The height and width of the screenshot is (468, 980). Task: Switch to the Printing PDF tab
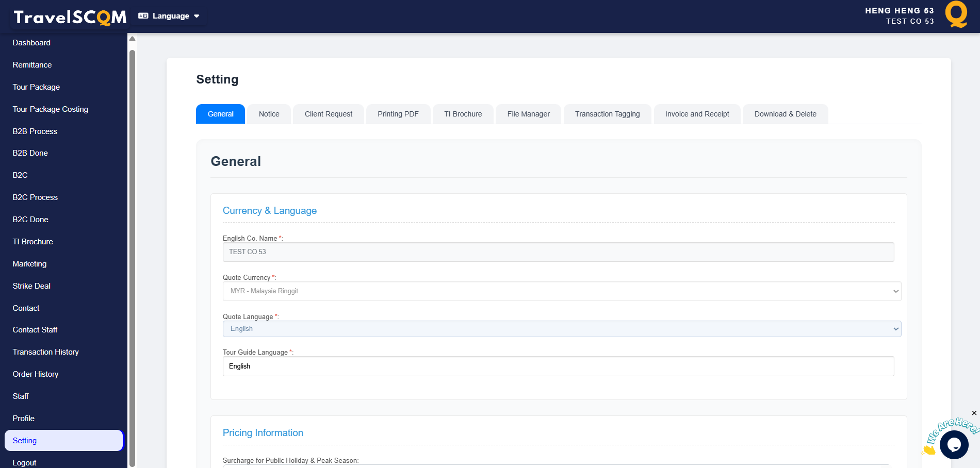coord(398,114)
